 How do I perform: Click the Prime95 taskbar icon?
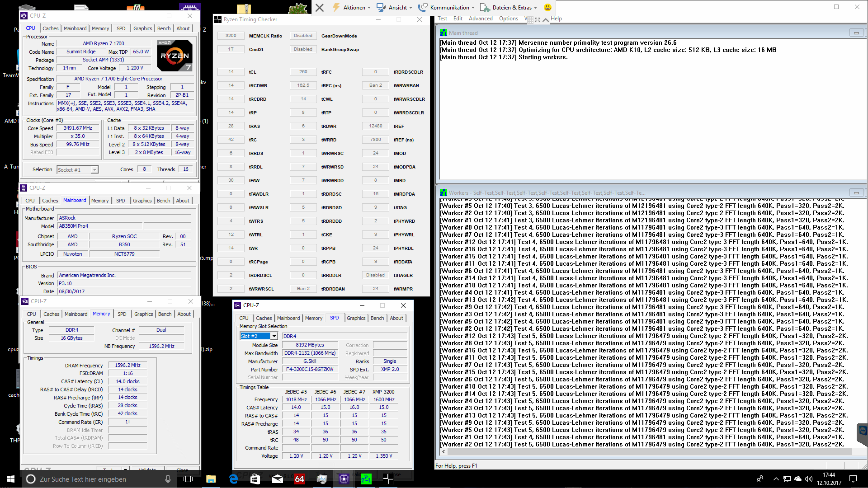(x=366, y=479)
